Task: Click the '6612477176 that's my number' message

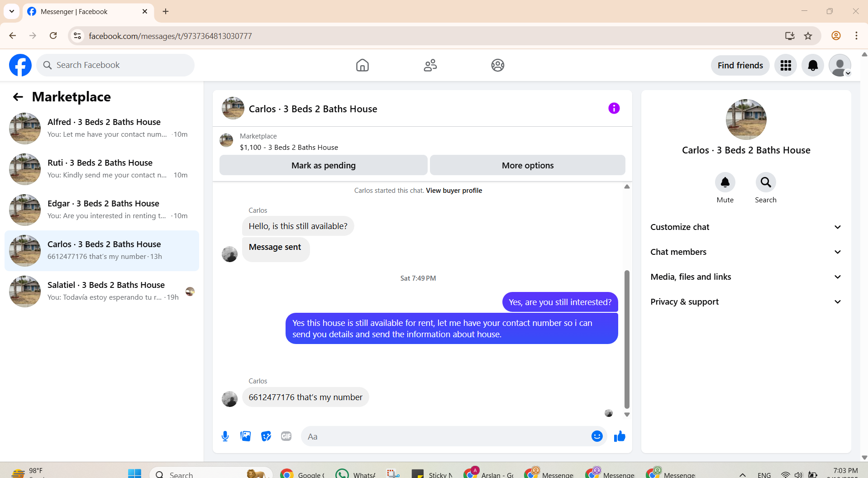Action: pos(305,397)
